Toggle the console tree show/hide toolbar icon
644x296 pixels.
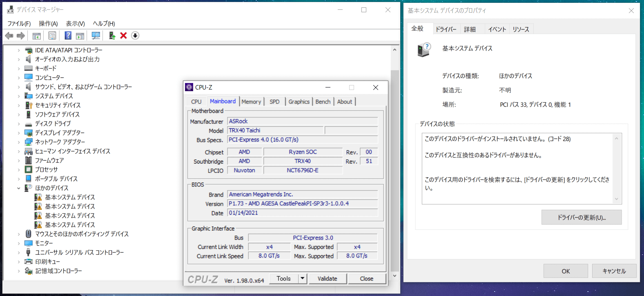click(36, 36)
